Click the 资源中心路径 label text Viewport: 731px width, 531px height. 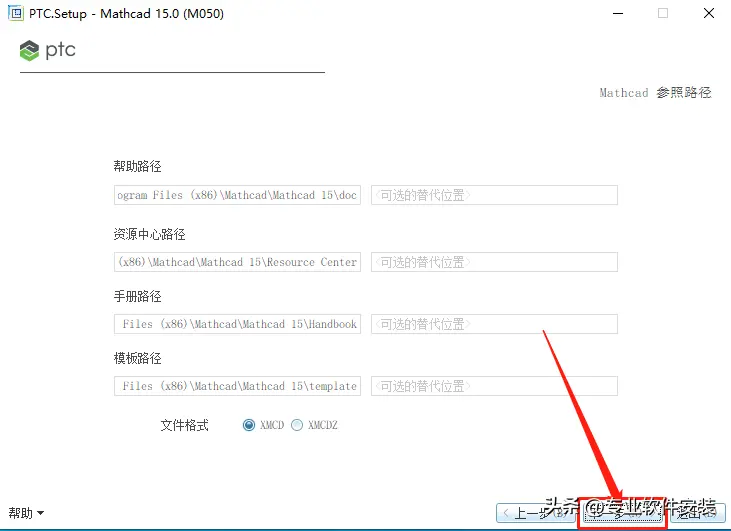(x=150, y=234)
